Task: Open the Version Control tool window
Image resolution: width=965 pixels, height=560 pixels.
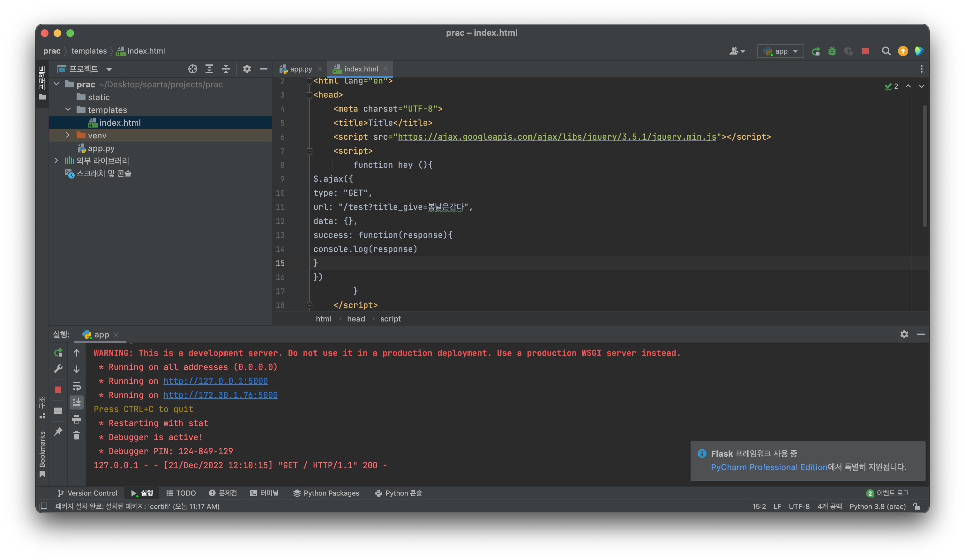Action: pyautogui.click(x=87, y=493)
